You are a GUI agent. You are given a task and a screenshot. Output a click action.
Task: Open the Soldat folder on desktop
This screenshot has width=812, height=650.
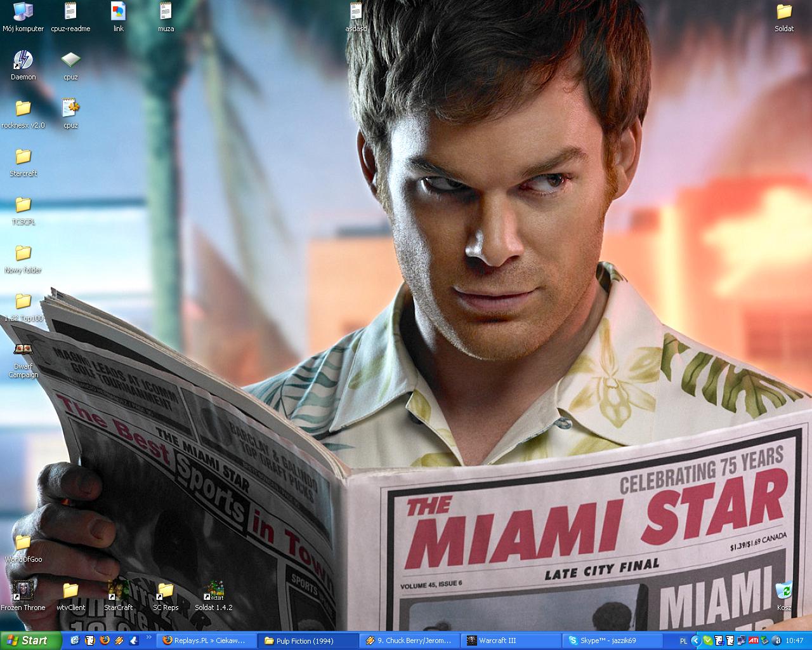[784, 13]
